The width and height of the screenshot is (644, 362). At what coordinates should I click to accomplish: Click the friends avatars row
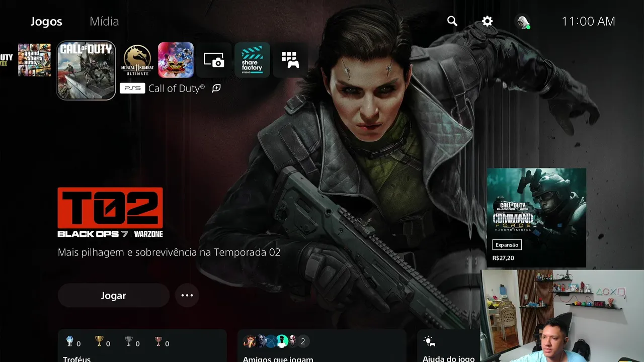(276, 341)
